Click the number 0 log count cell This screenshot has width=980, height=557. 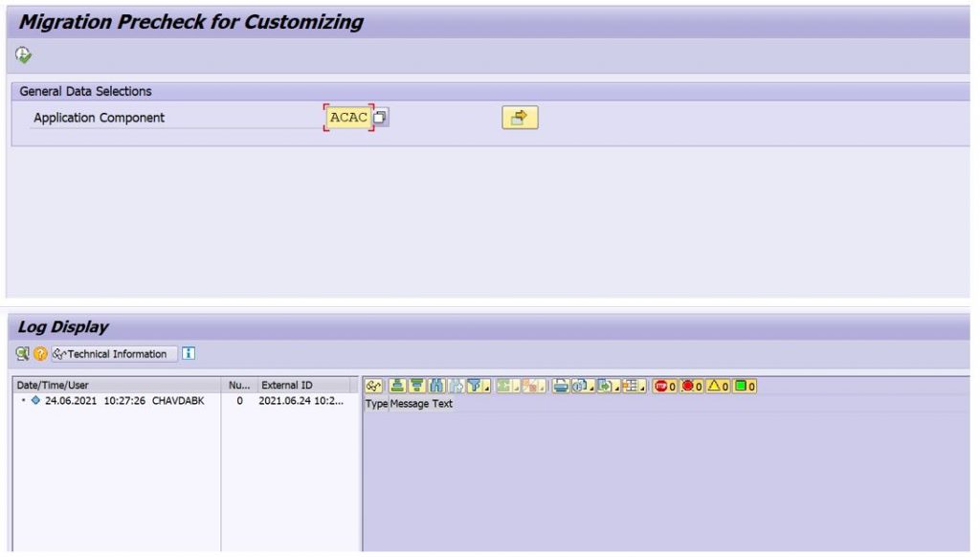coord(239,401)
